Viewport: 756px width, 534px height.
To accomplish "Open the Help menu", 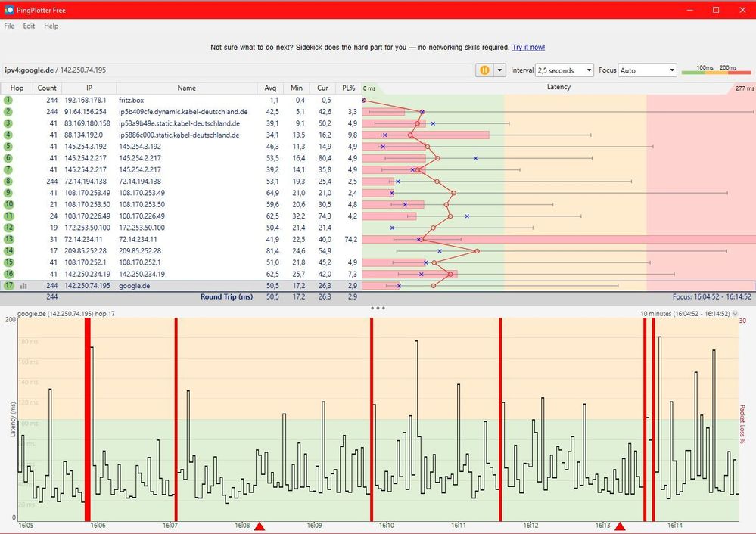I will (51, 26).
